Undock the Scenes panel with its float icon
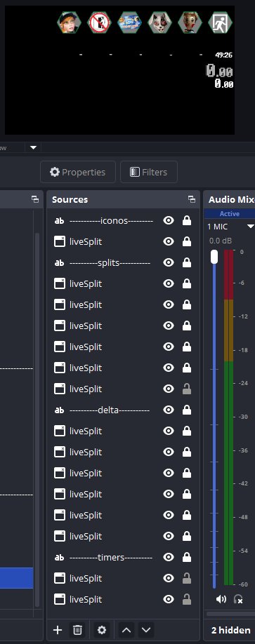The height and width of the screenshot is (644, 255). [35, 199]
